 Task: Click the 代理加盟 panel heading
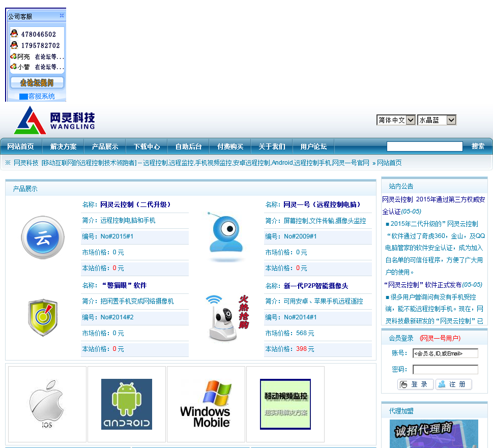[x=401, y=411]
